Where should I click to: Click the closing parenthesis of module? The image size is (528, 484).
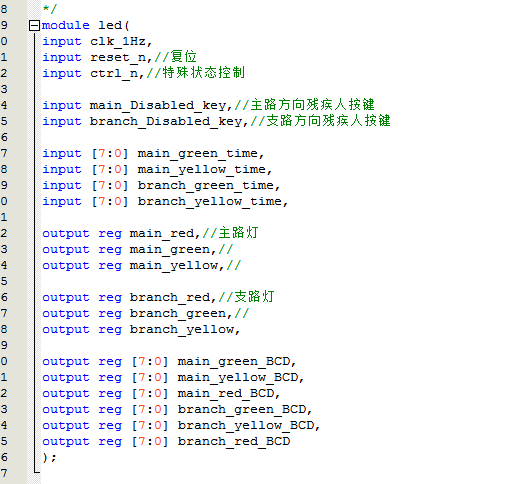[x=45, y=458]
